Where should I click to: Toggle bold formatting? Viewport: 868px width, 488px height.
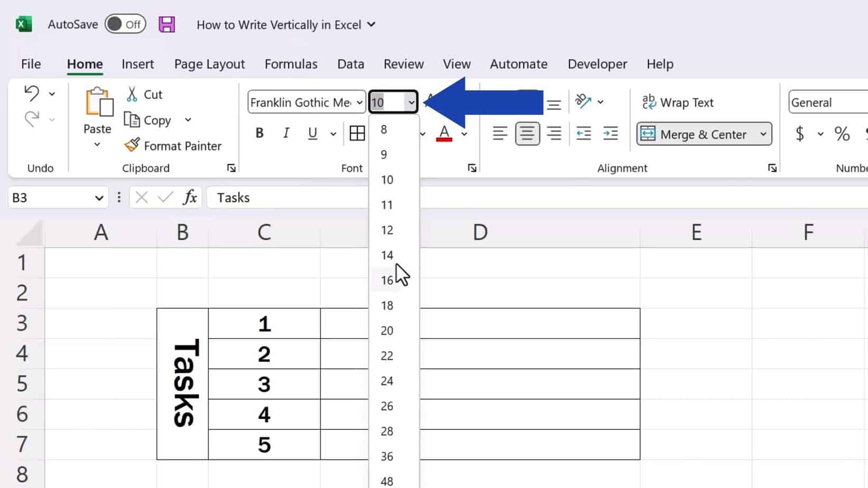(259, 133)
